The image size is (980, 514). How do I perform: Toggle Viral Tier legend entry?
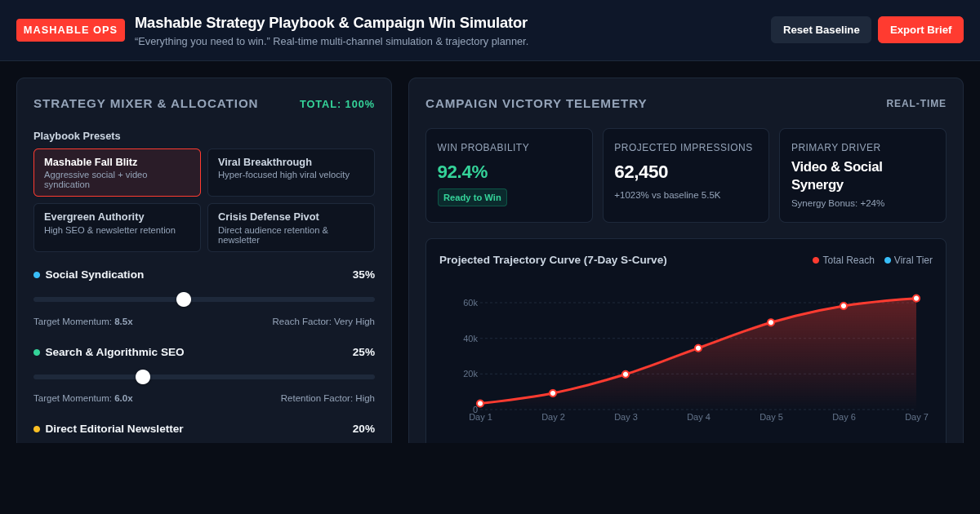pyautogui.click(x=908, y=260)
